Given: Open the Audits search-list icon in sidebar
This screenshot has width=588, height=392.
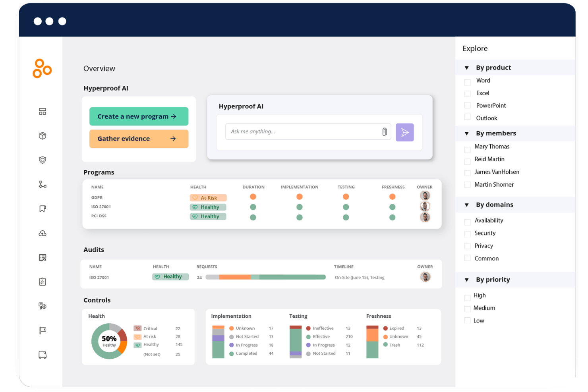Looking at the screenshot, I should click(x=42, y=257).
